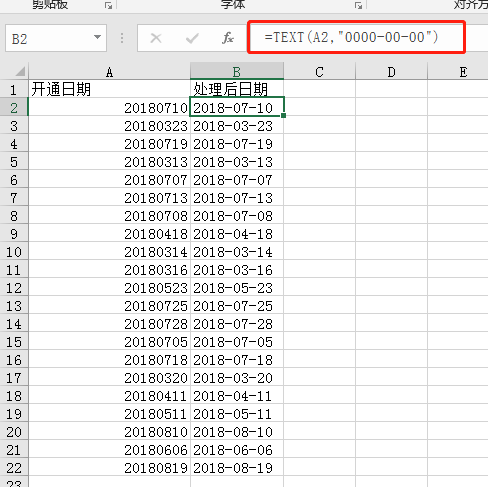
Task: Select cell A1 labeled 开通日期
Action: [109, 89]
